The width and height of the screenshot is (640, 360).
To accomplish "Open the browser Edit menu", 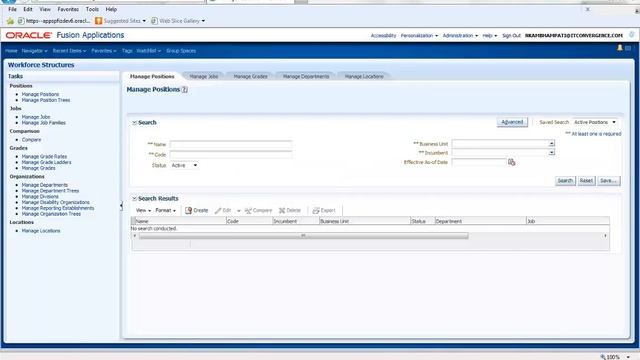I will (x=28, y=9).
